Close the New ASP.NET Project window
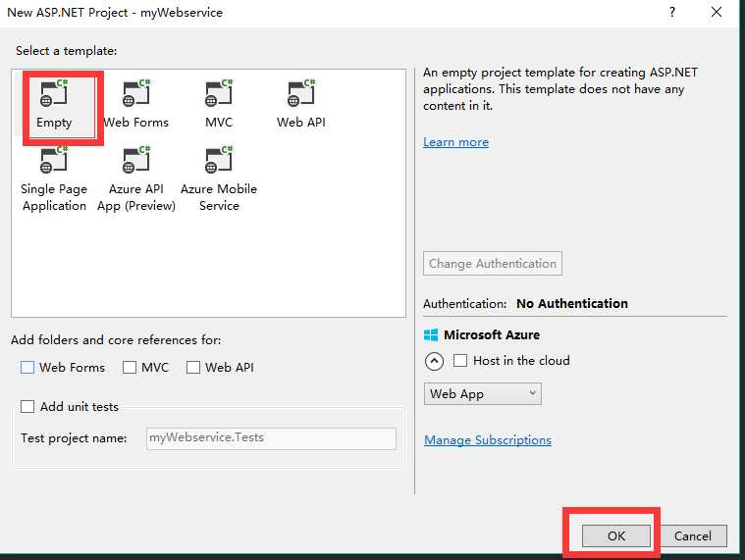This screenshot has width=745, height=560. pos(717,12)
